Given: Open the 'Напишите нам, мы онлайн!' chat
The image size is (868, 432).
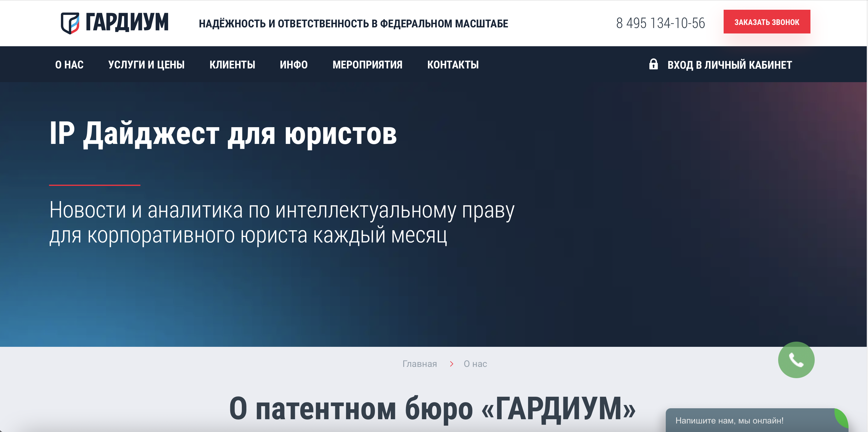Looking at the screenshot, I should pos(729,420).
